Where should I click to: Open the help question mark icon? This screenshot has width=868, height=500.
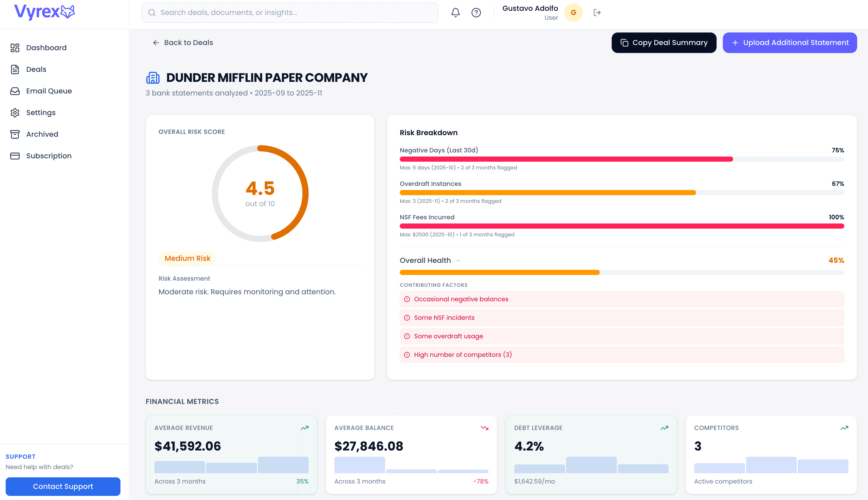click(476, 12)
